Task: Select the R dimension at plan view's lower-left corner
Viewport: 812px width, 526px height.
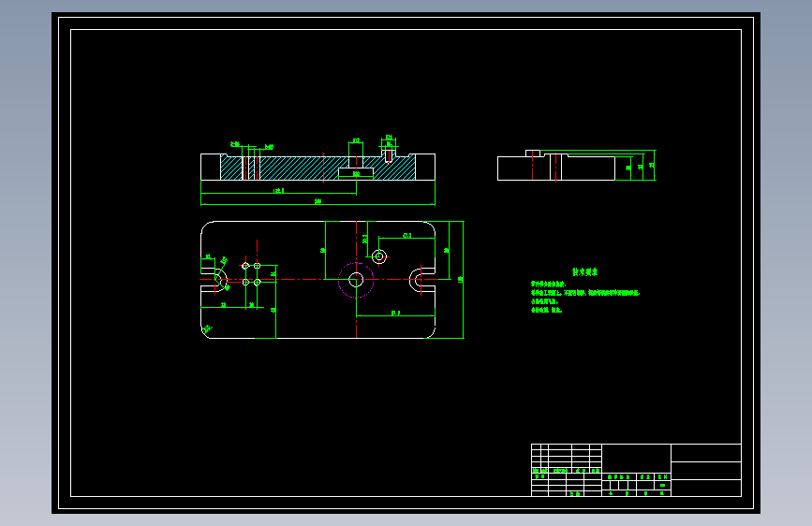Action: coord(207,329)
